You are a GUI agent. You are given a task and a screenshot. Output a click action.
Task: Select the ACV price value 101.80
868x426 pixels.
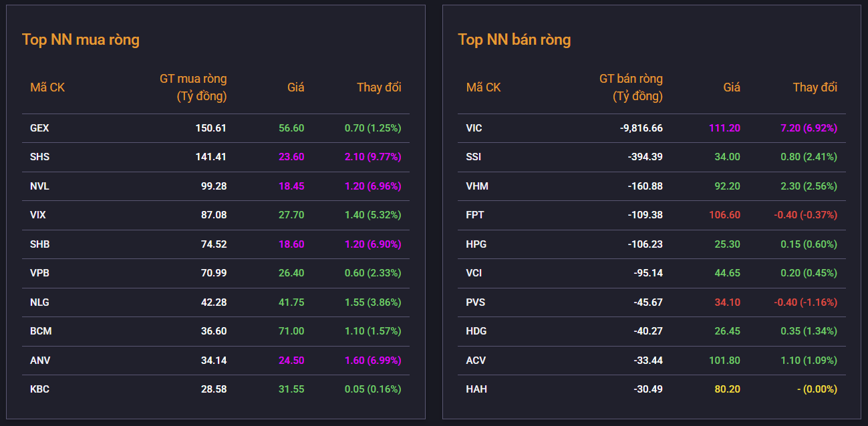pos(724,361)
